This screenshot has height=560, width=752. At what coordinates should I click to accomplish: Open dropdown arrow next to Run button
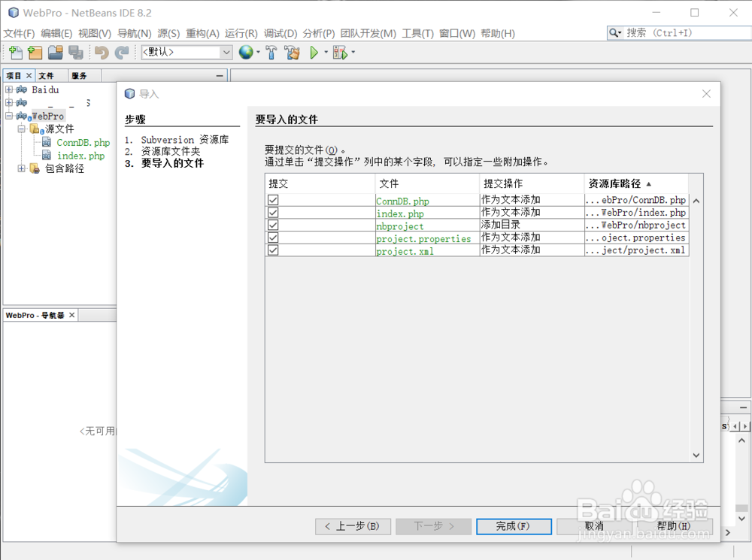click(x=326, y=52)
